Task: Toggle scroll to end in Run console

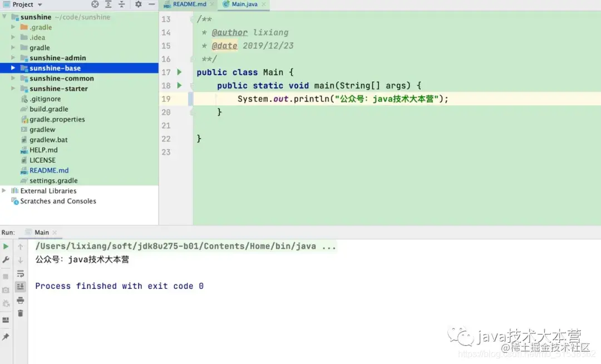Action: [21, 287]
